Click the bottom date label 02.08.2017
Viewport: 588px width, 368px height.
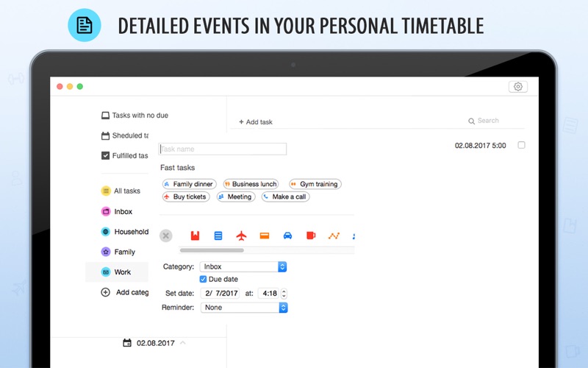[x=156, y=343]
